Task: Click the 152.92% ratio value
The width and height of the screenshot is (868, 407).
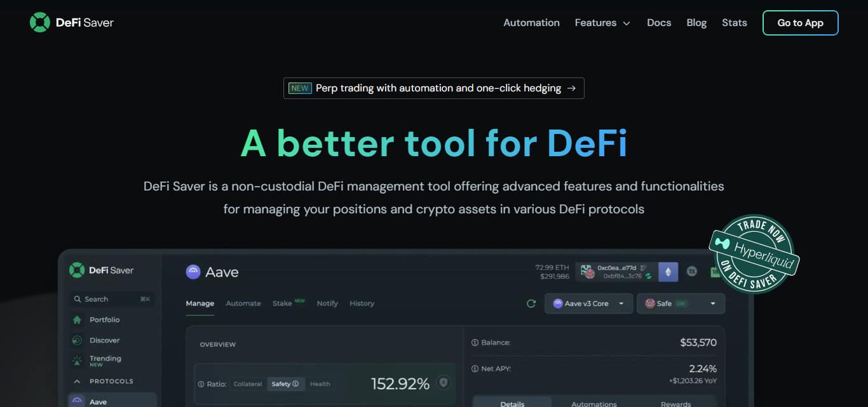Action: click(x=400, y=384)
